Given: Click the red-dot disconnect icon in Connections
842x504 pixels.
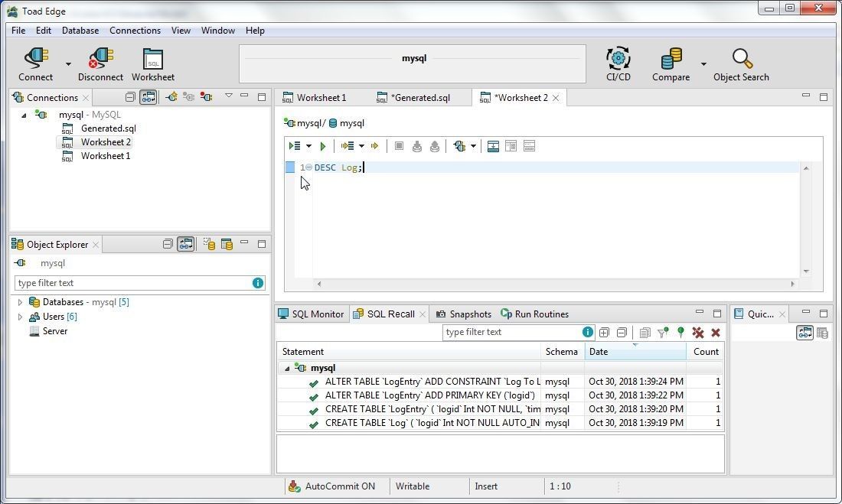Looking at the screenshot, I should pyautogui.click(x=206, y=97).
